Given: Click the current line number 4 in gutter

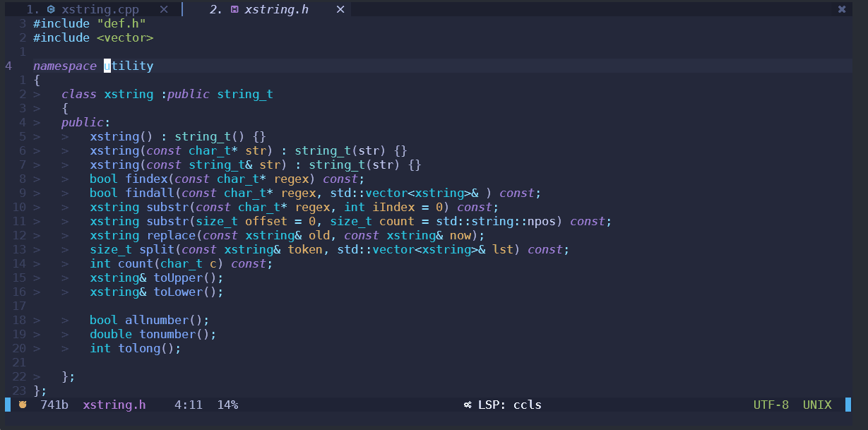Looking at the screenshot, I should (8, 66).
